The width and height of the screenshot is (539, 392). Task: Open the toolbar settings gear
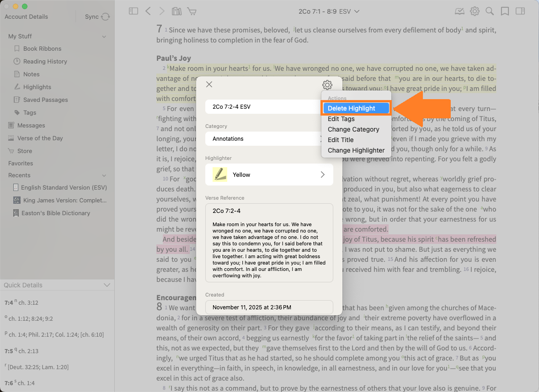point(475,11)
